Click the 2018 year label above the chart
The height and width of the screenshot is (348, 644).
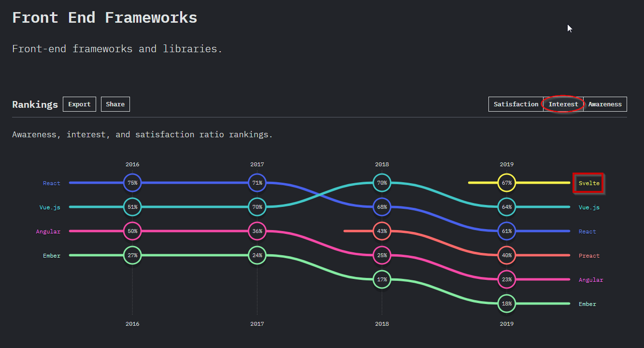click(382, 164)
